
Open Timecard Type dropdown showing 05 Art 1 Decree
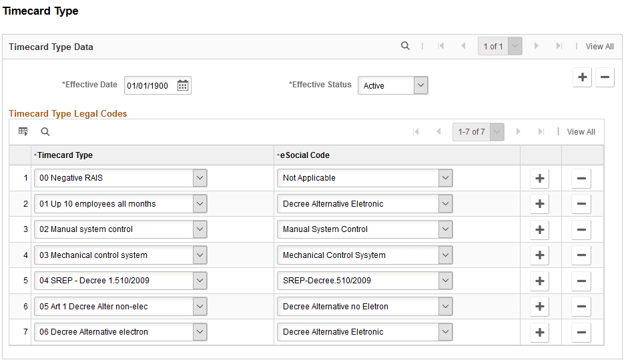pos(121,307)
